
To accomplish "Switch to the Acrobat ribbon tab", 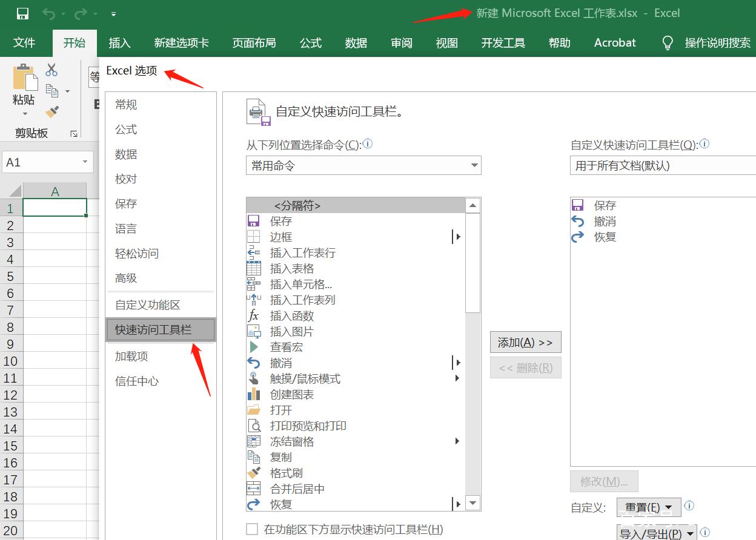I will pyautogui.click(x=615, y=42).
